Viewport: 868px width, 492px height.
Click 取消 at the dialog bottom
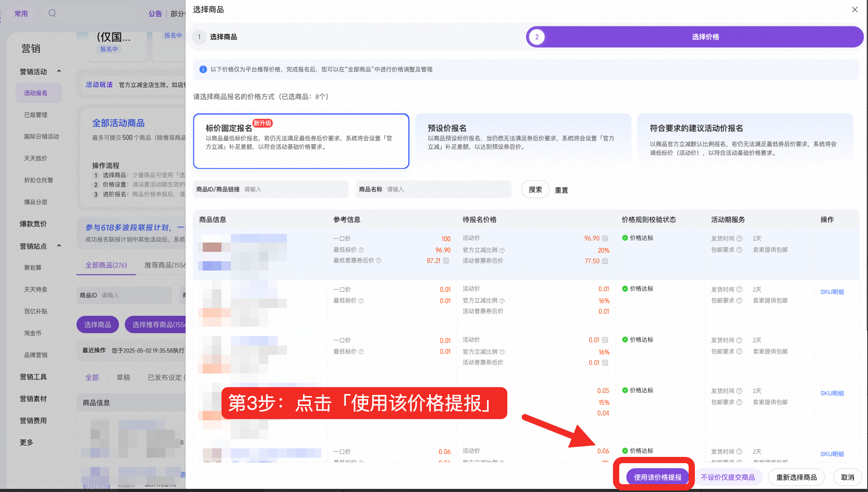pyautogui.click(x=847, y=477)
